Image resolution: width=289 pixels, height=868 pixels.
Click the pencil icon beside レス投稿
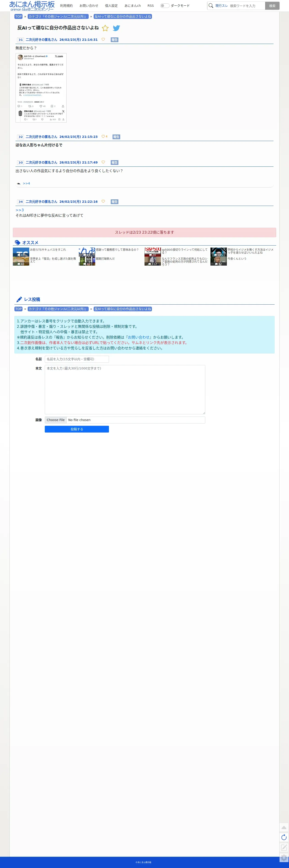click(19, 299)
